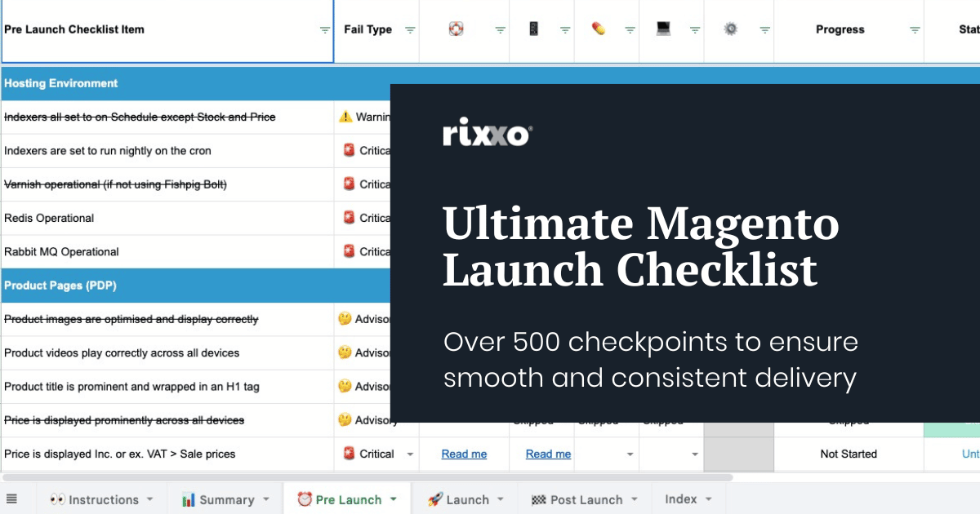Click the horizontal scrollbar at the bottom

coord(367,474)
